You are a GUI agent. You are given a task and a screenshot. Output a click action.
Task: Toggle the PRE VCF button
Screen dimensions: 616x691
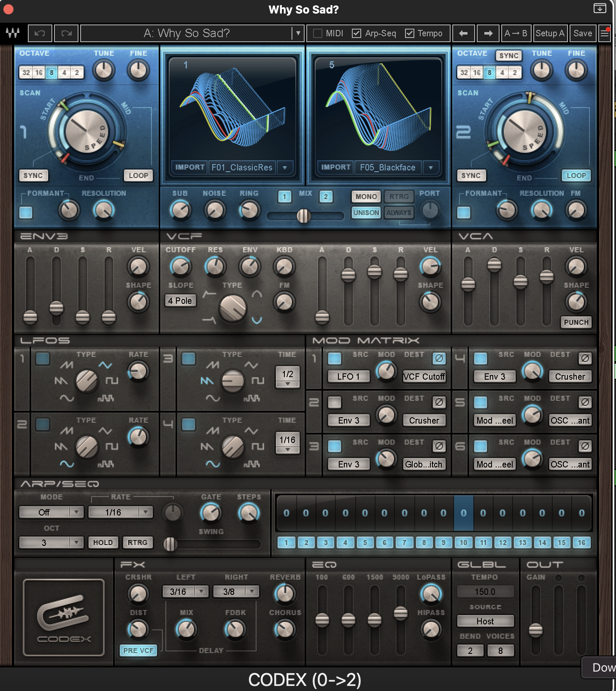138,651
